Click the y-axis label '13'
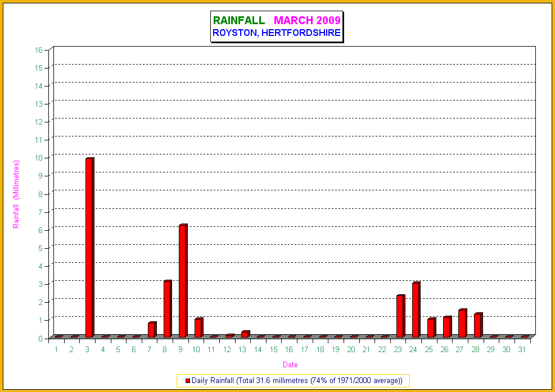Screen dimensions: 555x392 click(39, 104)
